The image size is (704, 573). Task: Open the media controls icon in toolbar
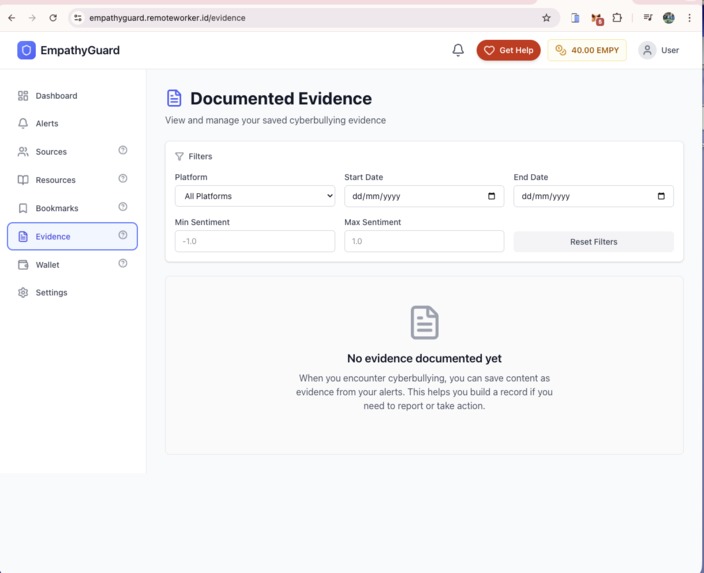tap(647, 18)
